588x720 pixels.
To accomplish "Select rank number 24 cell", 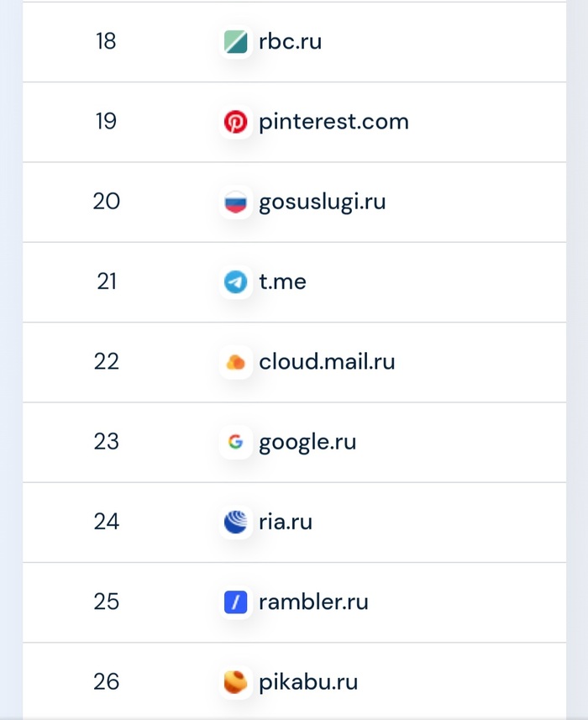I will 107,522.
